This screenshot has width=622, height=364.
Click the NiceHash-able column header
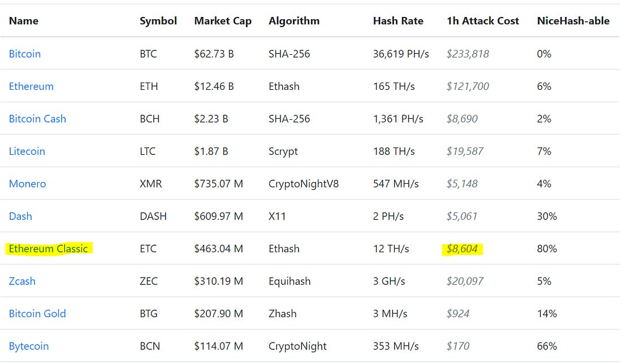coord(573,21)
